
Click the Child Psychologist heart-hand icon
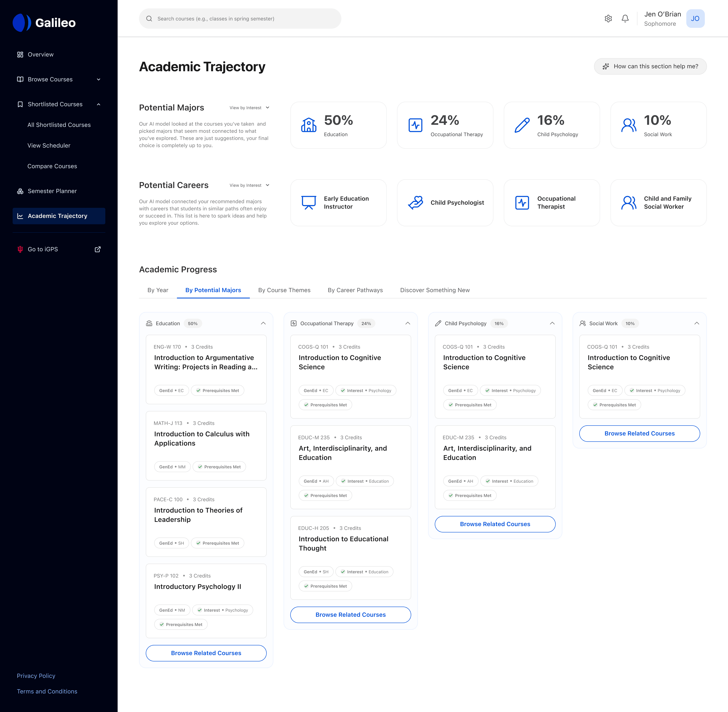click(415, 203)
